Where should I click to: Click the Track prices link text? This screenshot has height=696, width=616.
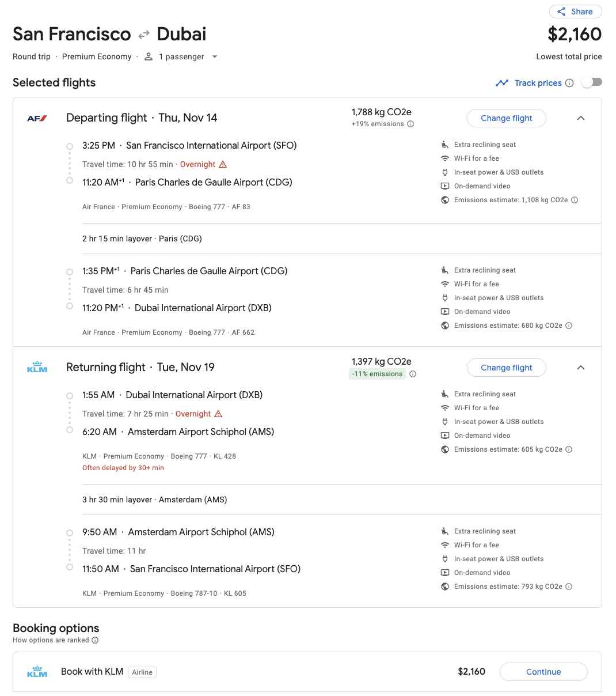[538, 83]
